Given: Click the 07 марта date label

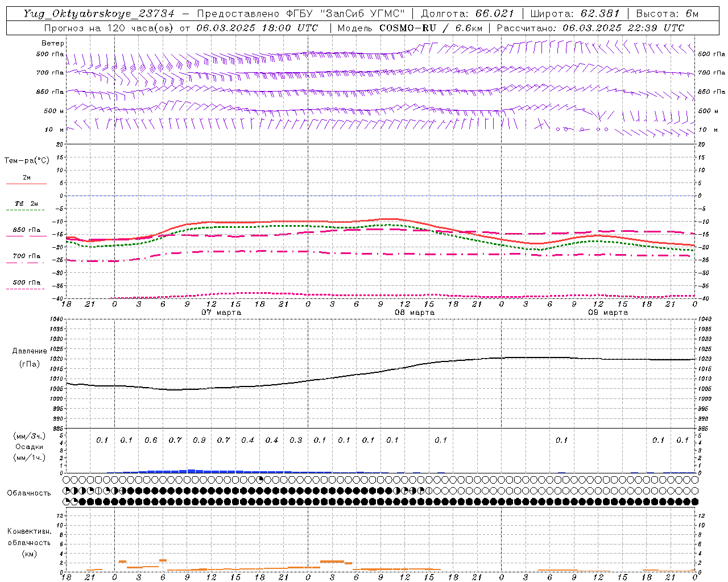Looking at the screenshot, I should tap(221, 313).
